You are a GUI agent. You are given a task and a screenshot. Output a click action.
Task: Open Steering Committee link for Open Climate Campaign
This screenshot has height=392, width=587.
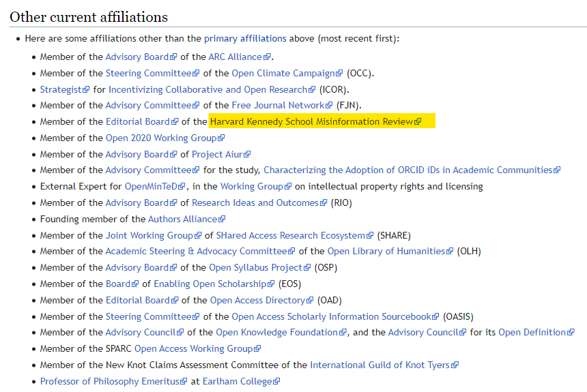[152, 74]
